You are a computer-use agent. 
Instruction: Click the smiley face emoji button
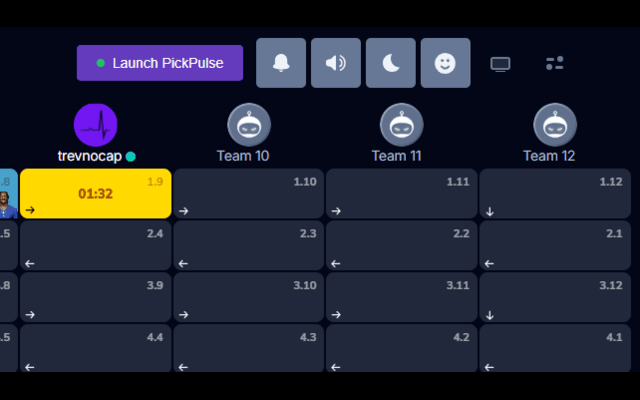pyautogui.click(x=445, y=63)
